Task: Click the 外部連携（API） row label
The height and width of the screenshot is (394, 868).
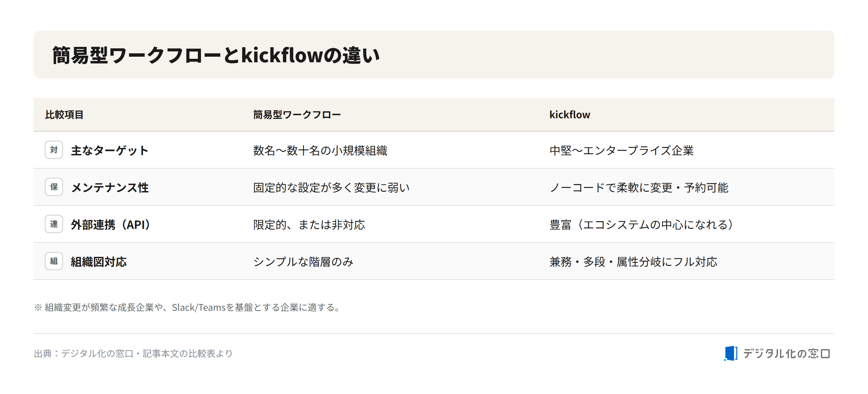Action: [111, 225]
